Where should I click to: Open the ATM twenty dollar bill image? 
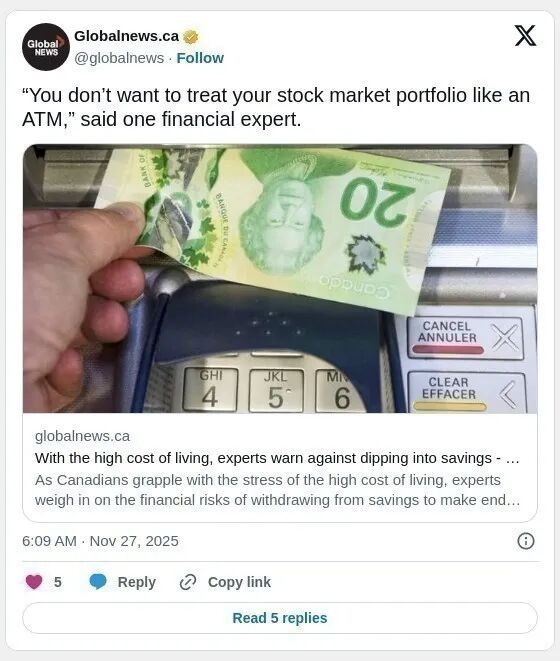click(x=280, y=278)
